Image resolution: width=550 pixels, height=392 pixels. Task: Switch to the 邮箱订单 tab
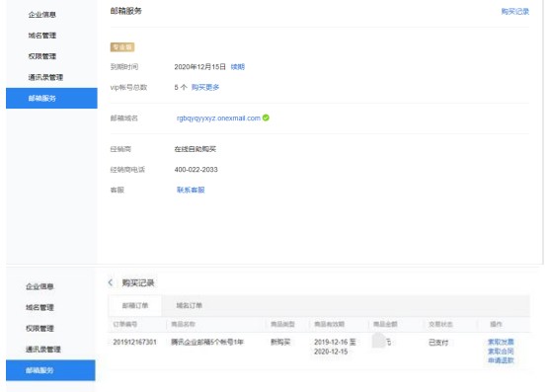coord(135,305)
